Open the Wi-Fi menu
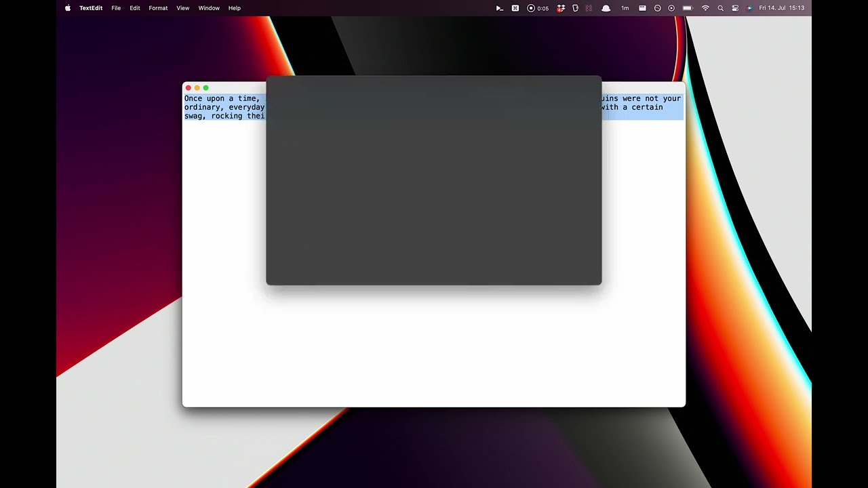Screen dimensions: 868x488 (705, 8)
